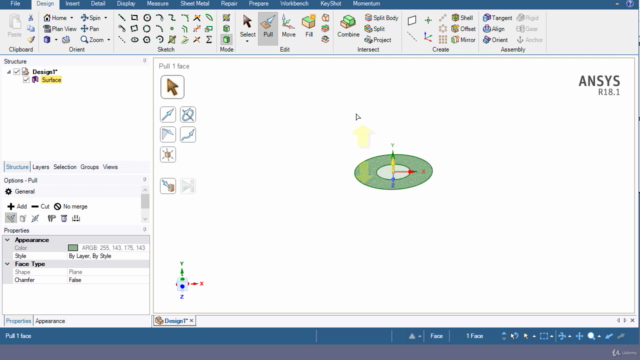Click the Plan View button

[60, 29]
